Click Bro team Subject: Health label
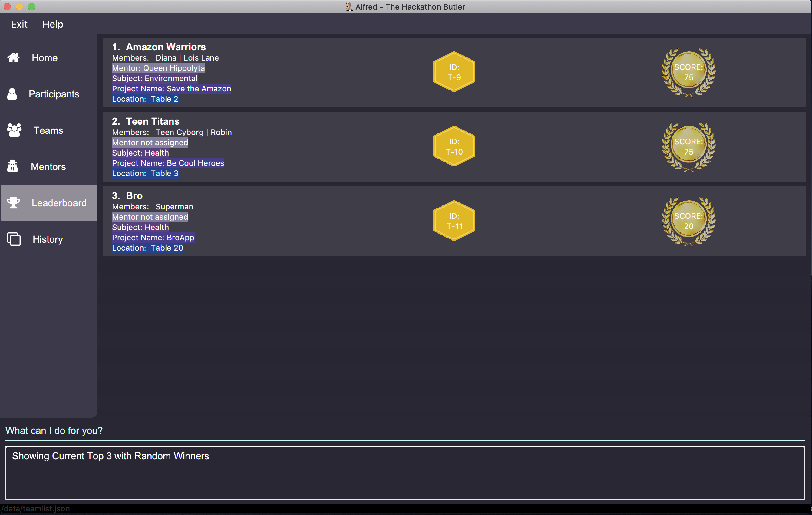Viewport: 812px width, 515px height. click(x=140, y=228)
